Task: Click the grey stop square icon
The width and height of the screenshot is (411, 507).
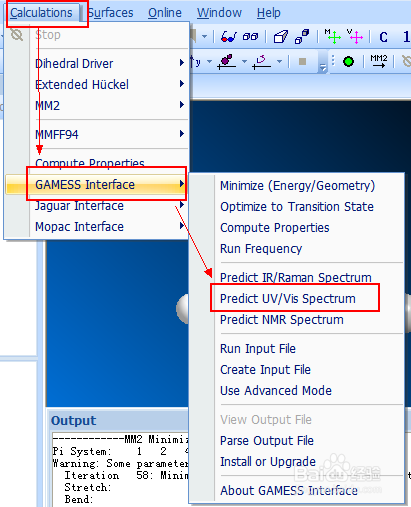Action: click(x=303, y=62)
